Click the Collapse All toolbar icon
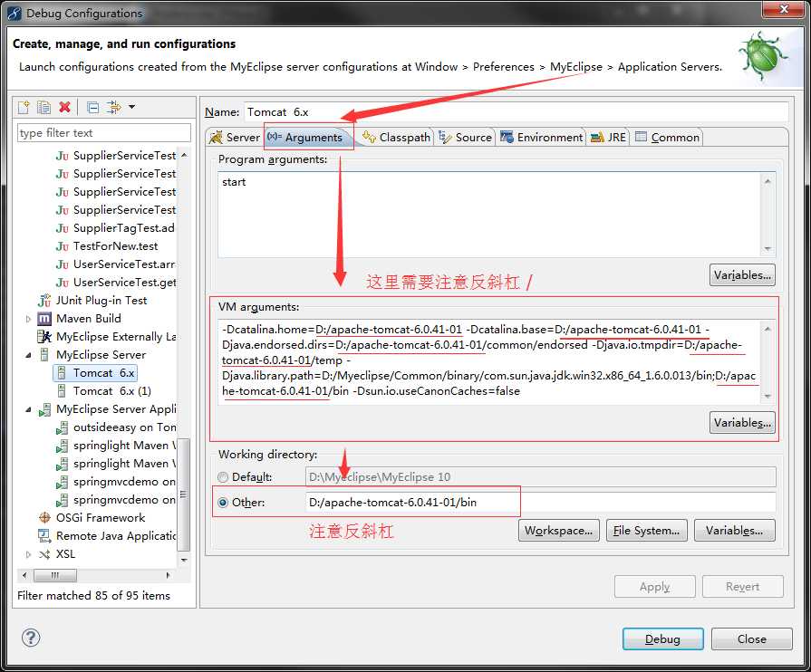The width and height of the screenshot is (811, 672). click(x=93, y=107)
